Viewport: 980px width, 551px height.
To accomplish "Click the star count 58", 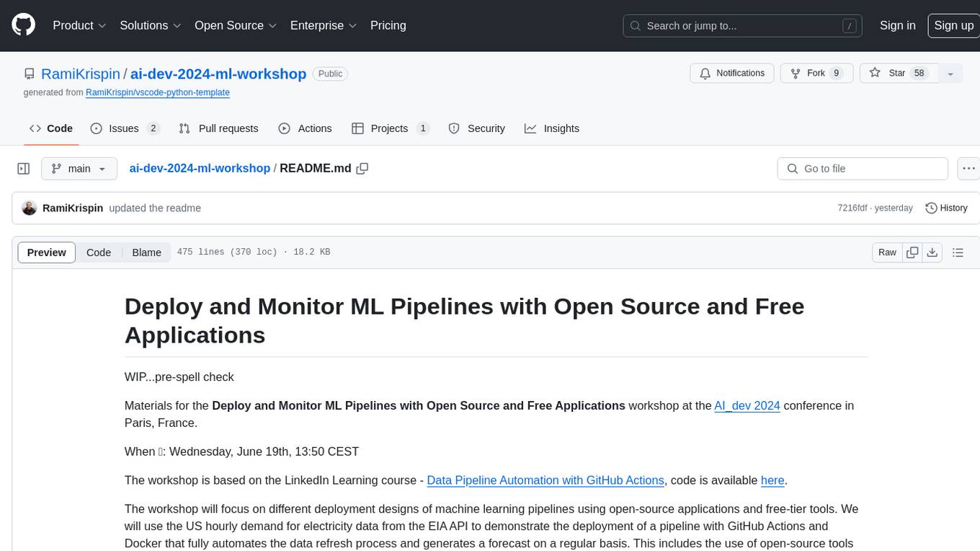I will (919, 73).
